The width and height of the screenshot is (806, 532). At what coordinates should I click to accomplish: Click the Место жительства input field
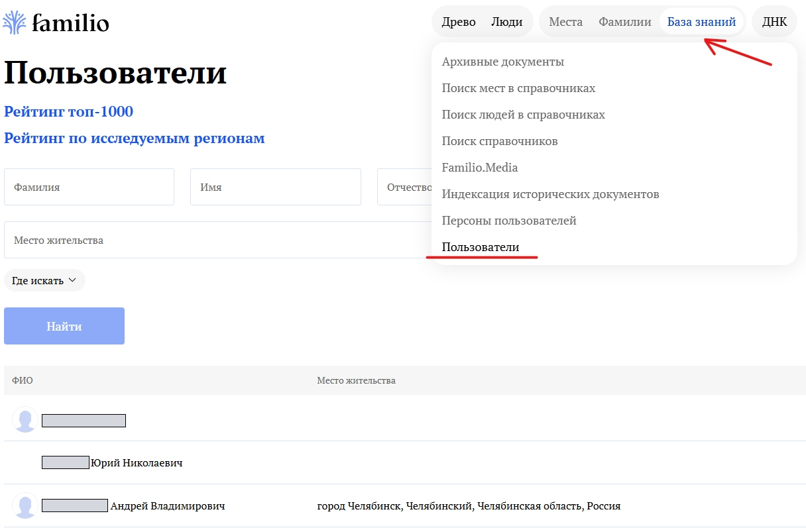(x=212, y=240)
